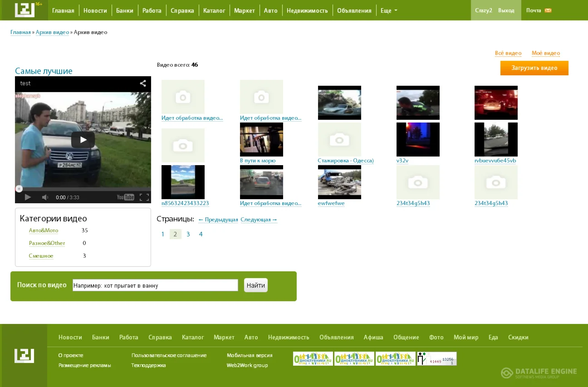Viewport: 588px width, 387px height.
Task: Mute the video with speaker icon
Action: (x=45, y=197)
